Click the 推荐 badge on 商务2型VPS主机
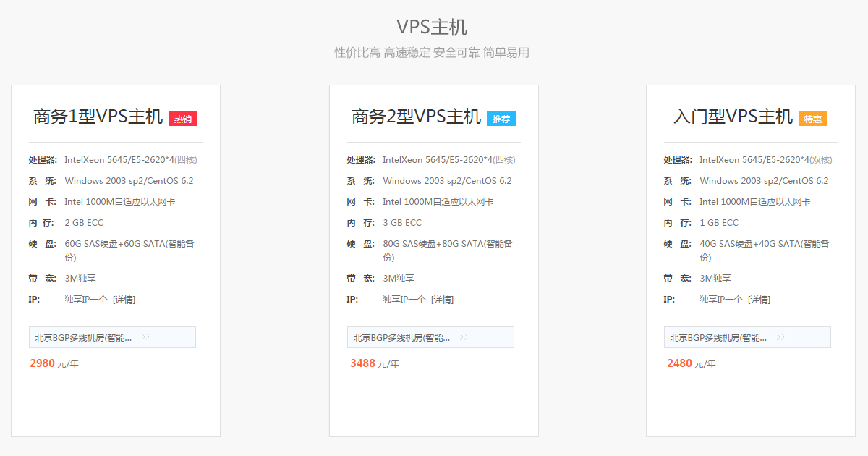 pos(501,119)
